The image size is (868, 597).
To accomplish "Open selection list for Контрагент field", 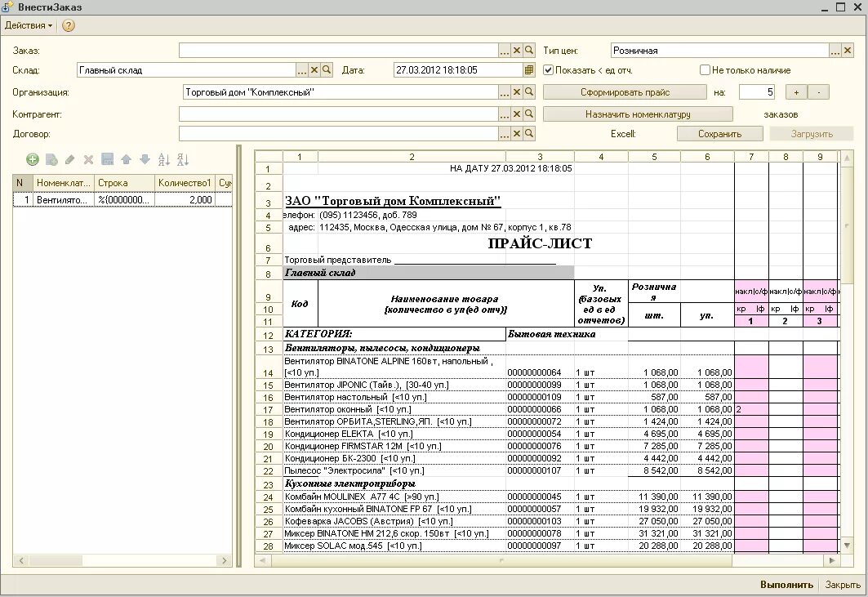I will [505, 114].
